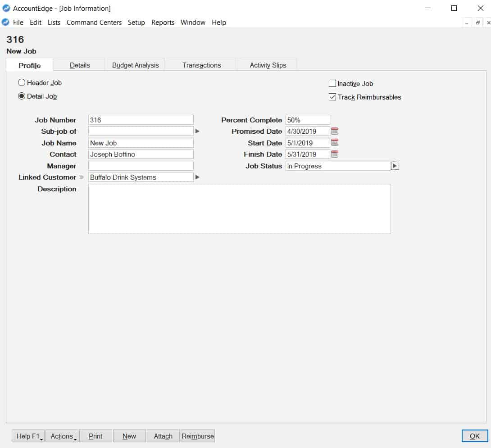
Task: Click the Print button
Action: (95, 436)
